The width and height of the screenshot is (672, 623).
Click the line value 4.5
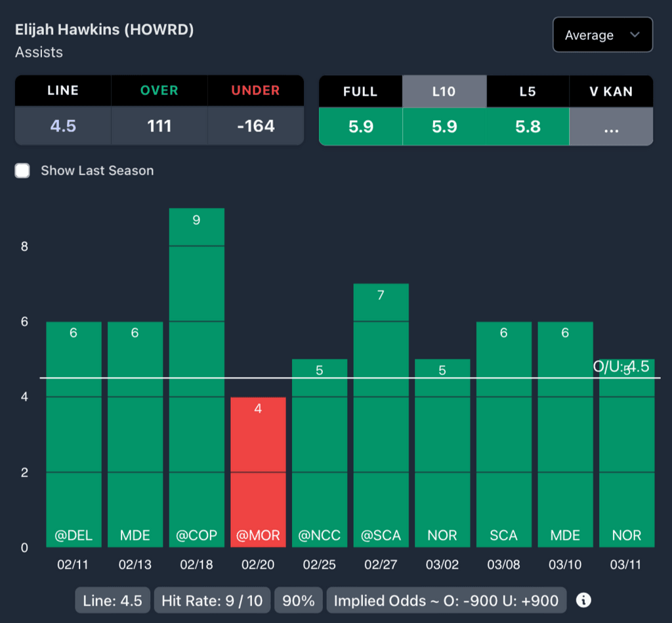(x=63, y=126)
